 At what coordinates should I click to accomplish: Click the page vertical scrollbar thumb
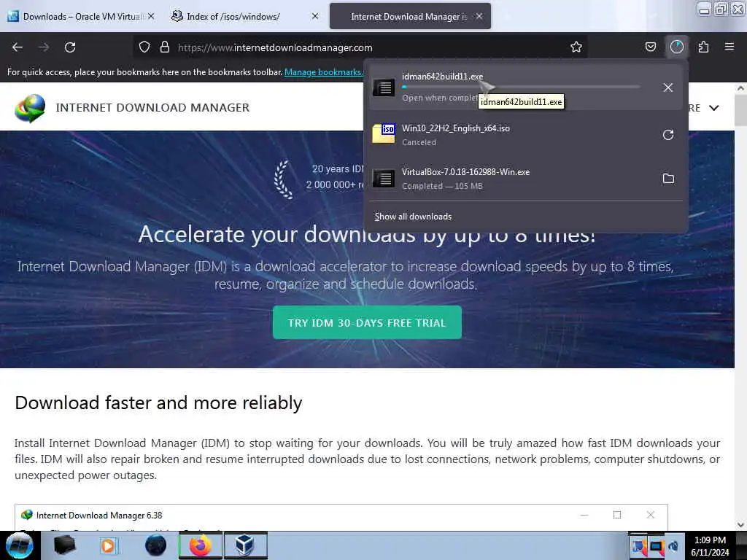tap(740, 111)
